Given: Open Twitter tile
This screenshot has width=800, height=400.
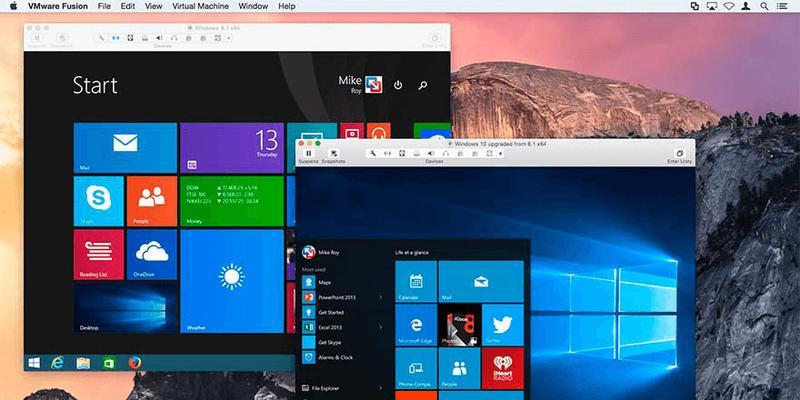Looking at the screenshot, I should pyautogui.click(x=503, y=324).
